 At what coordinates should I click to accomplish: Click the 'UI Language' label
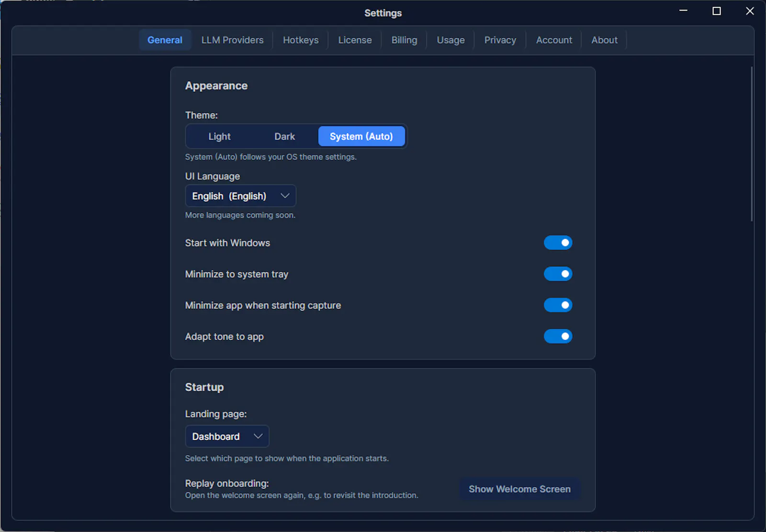pyautogui.click(x=213, y=176)
